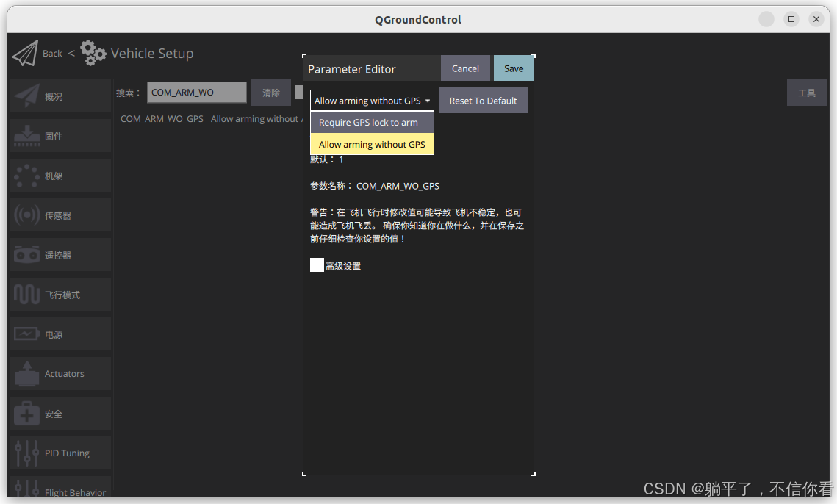Viewport: 837px width, 504px height.
Task: Click the PID Tuning sliders icon
Action: [x=26, y=453]
